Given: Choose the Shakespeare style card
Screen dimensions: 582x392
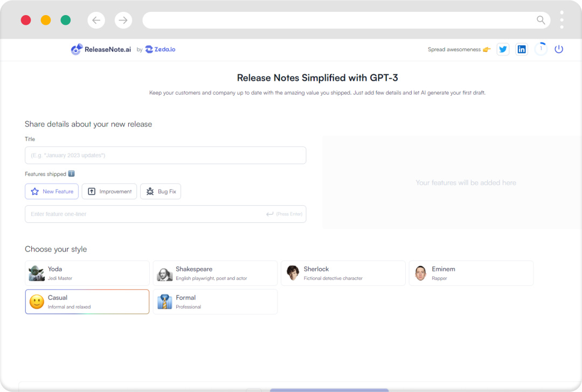Looking at the screenshot, I should click(215, 274).
